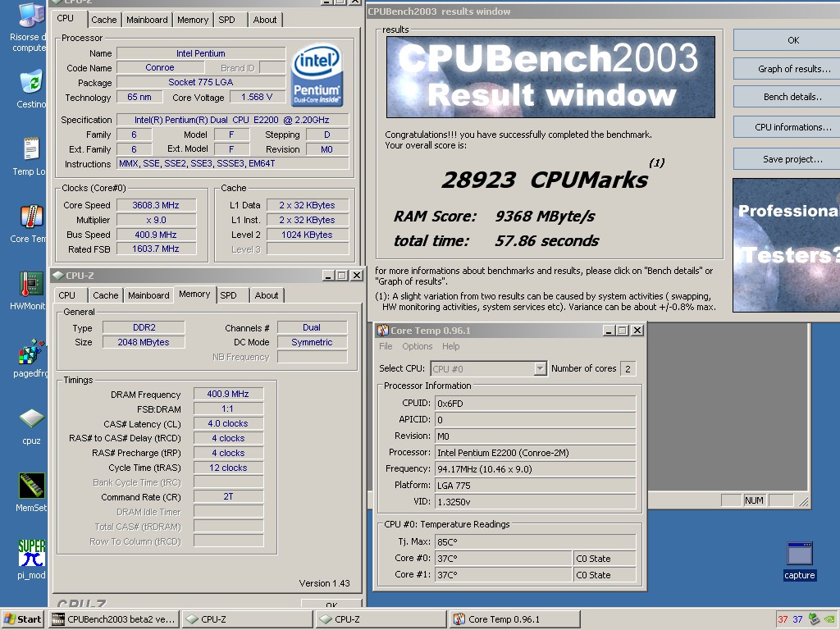The image size is (840, 630).
Task: Click the CPUID value 0x6FD in Core Temp
Action: click(535, 404)
